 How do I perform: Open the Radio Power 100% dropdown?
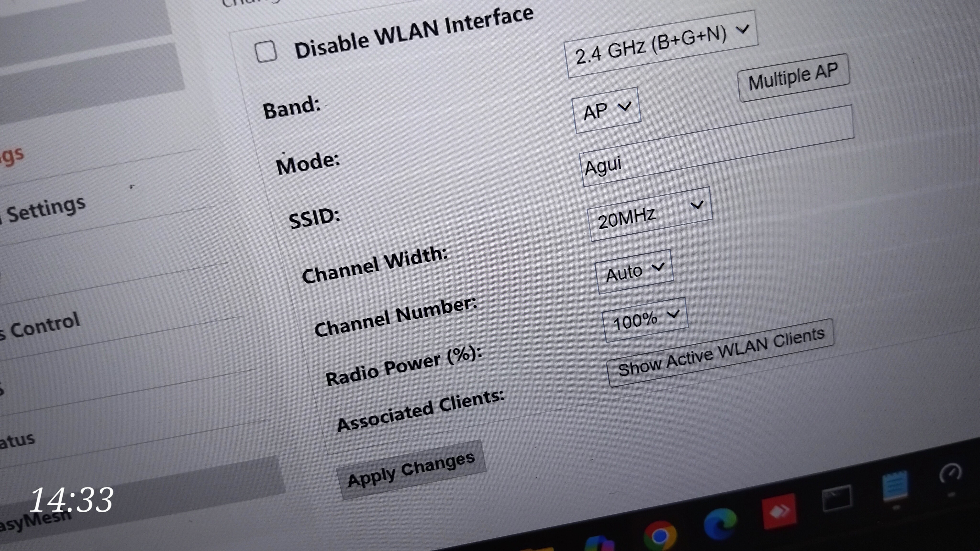point(645,320)
